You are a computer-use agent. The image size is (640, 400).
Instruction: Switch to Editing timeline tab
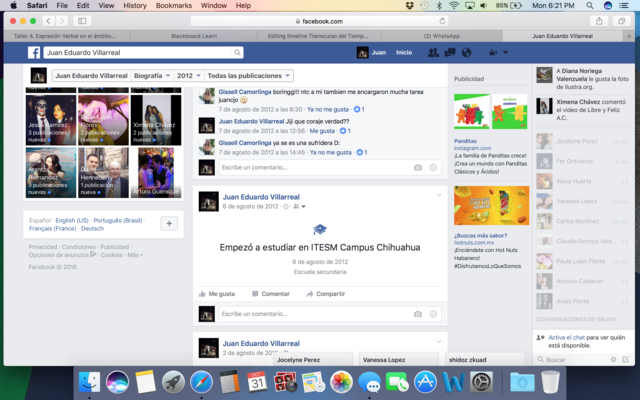pos(318,36)
